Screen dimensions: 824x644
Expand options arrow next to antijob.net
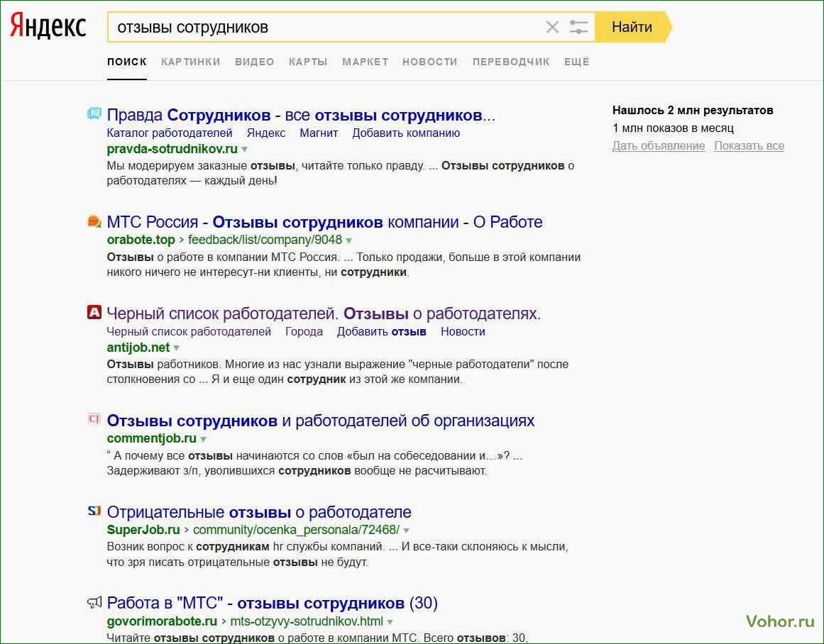pos(177,348)
